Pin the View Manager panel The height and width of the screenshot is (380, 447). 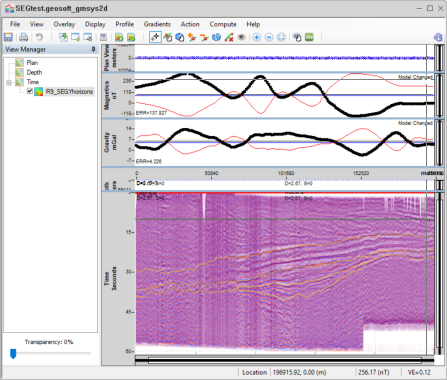pos(94,49)
